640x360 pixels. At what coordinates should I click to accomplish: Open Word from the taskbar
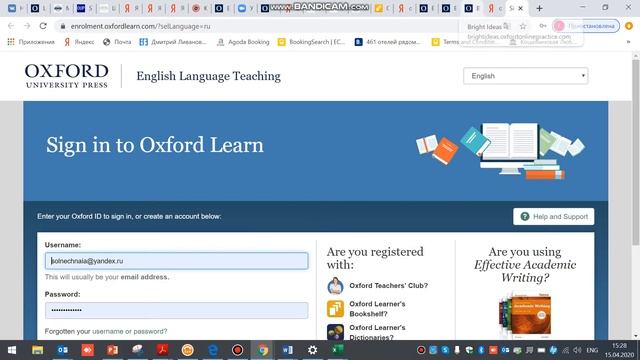click(x=287, y=350)
